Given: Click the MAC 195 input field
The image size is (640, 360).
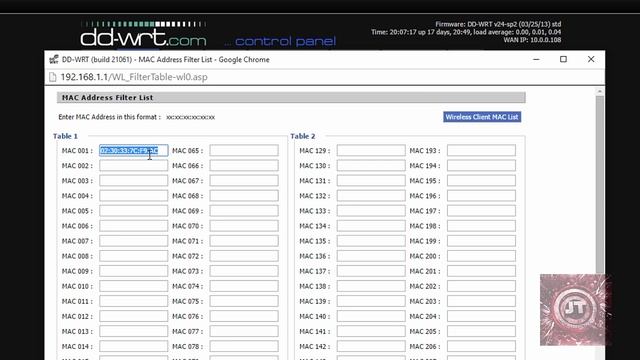Looking at the screenshot, I should tap(481, 181).
